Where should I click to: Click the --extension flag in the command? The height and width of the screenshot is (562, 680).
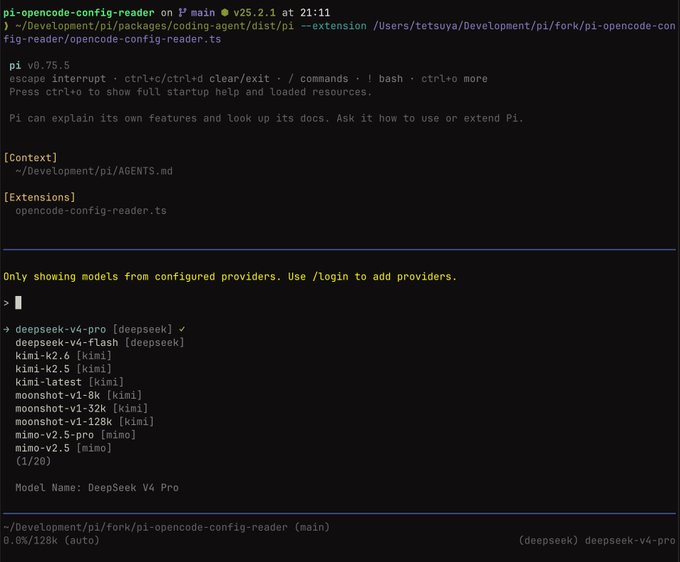(x=333, y=26)
